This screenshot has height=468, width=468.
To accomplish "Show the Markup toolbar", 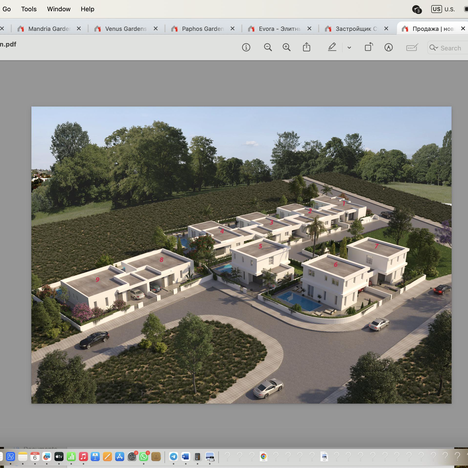I will coord(388,47).
